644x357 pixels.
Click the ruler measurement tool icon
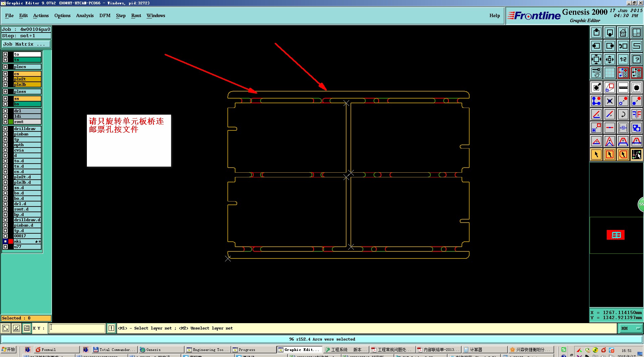[623, 87]
